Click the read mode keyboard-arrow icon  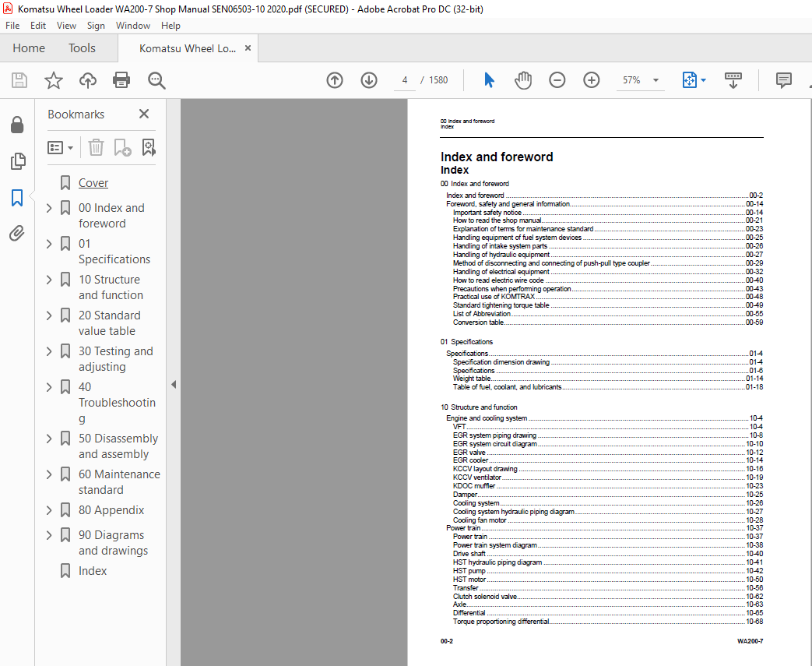tap(733, 80)
